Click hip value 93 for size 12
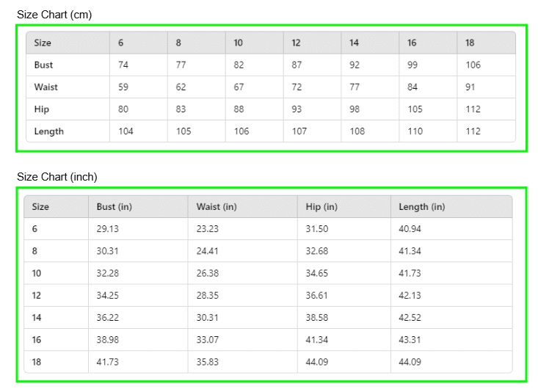Screen dimensions: 538x392 click(297, 109)
